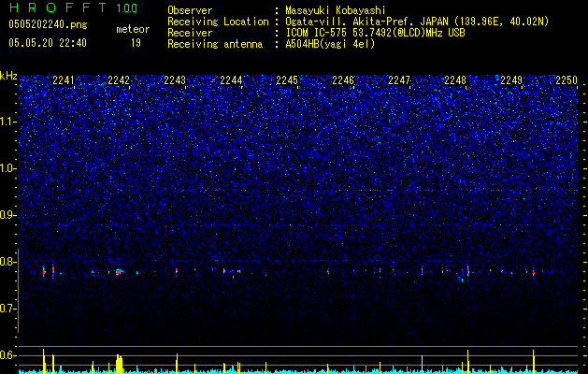Click the 1.1 kHz axis label
This screenshot has height=374, width=588.
(x=8, y=122)
